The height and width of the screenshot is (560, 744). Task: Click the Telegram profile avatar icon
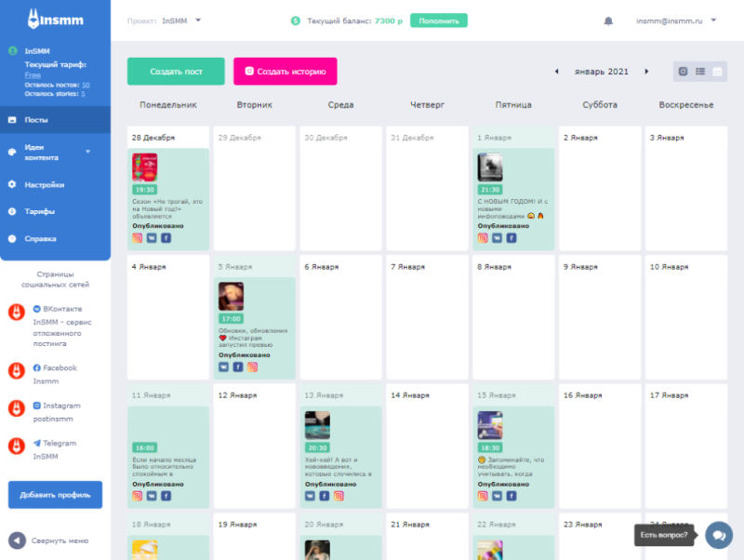pyautogui.click(x=17, y=447)
